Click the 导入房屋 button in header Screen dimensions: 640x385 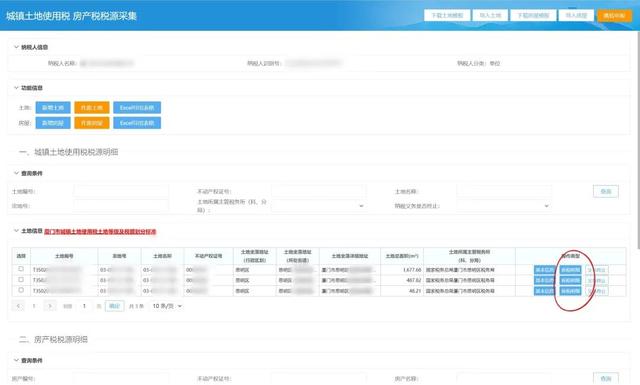pos(576,16)
